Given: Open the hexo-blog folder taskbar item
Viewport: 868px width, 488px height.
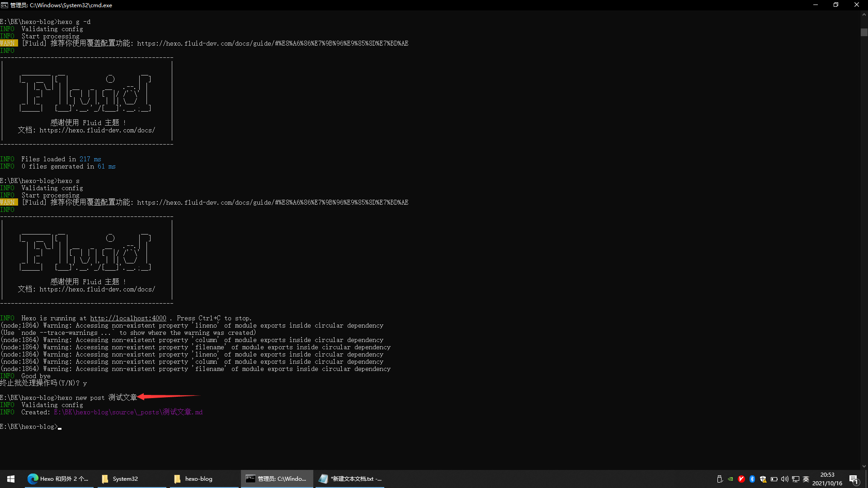Looking at the screenshot, I should pyautogui.click(x=203, y=479).
